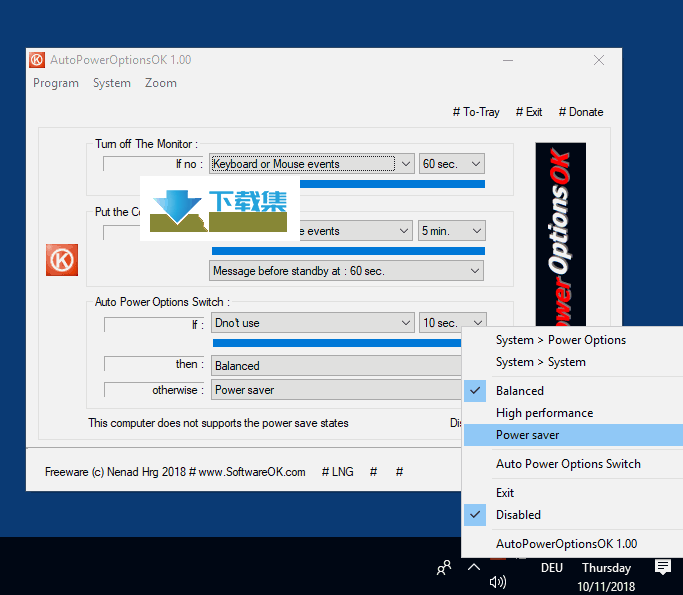Open the events dropdown for computer standby
Image resolution: width=683 pixels, height=595 pixels.
pyautogui.click(x=355, y=230)
